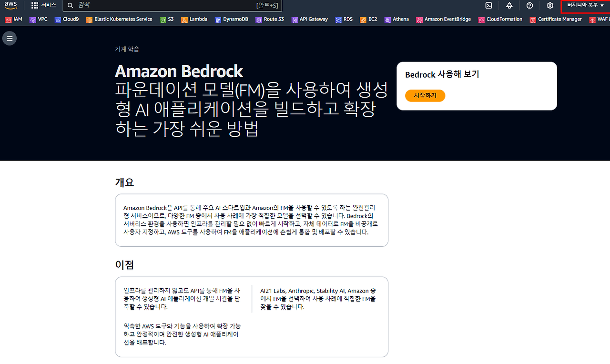Open Cloud9 shortcut in favorites bar
610x364 pixels.
(67, 20)
